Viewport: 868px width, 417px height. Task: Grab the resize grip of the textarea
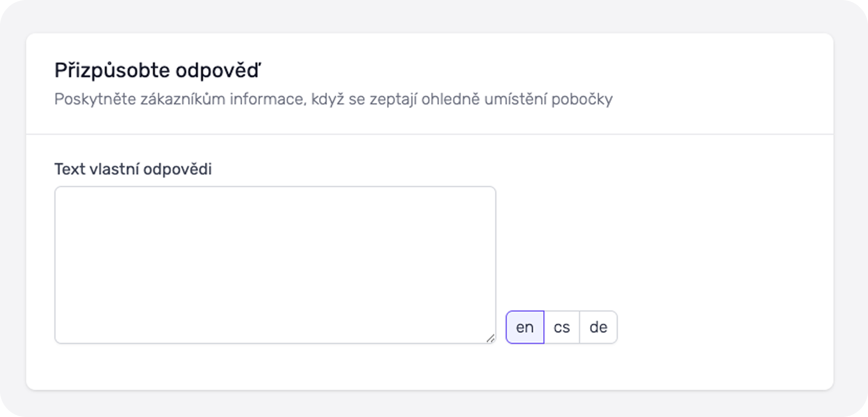pyautogui.click(x=490, y=338)
